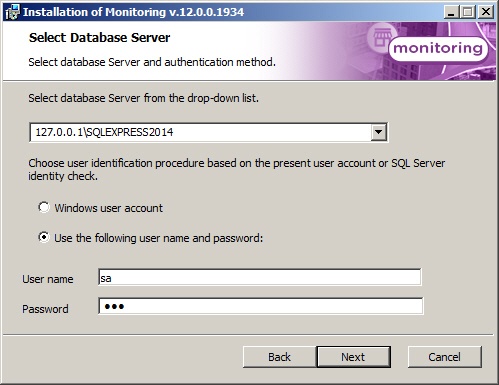This screenshot has height=385, width=499.
Task: Click the shop storefront icon in banner
Action: 380,37
